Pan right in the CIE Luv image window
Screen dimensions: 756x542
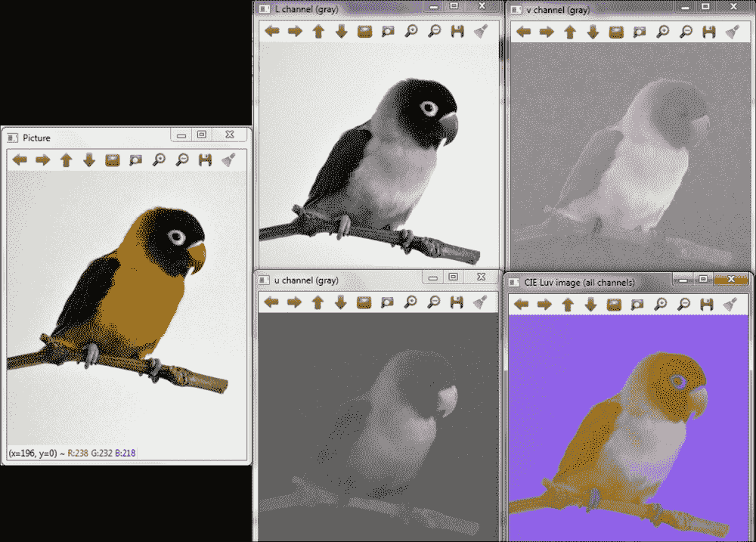[x=544, y=304]
